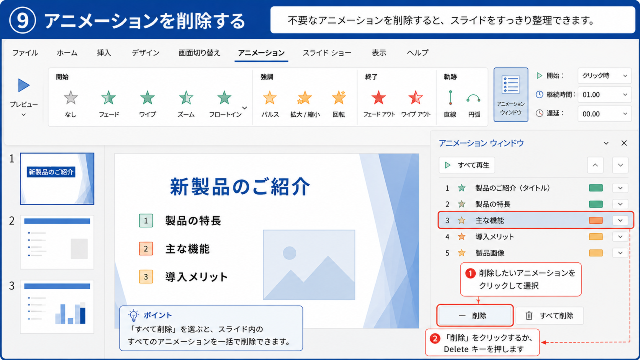Click the 導入メリット text on slide
Image resolution: width=640 pixels, height=360 pixels.
pyautogui.click(x=196, y=277)
